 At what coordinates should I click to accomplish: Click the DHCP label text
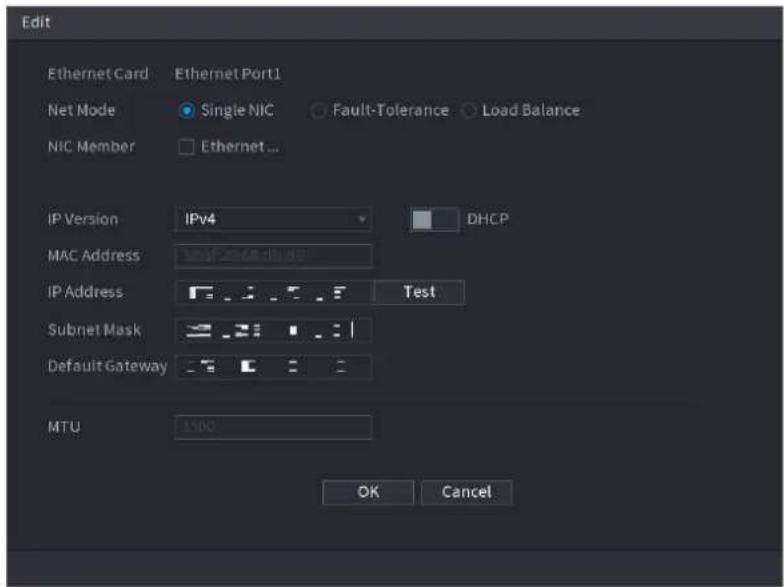coord(488,219)
